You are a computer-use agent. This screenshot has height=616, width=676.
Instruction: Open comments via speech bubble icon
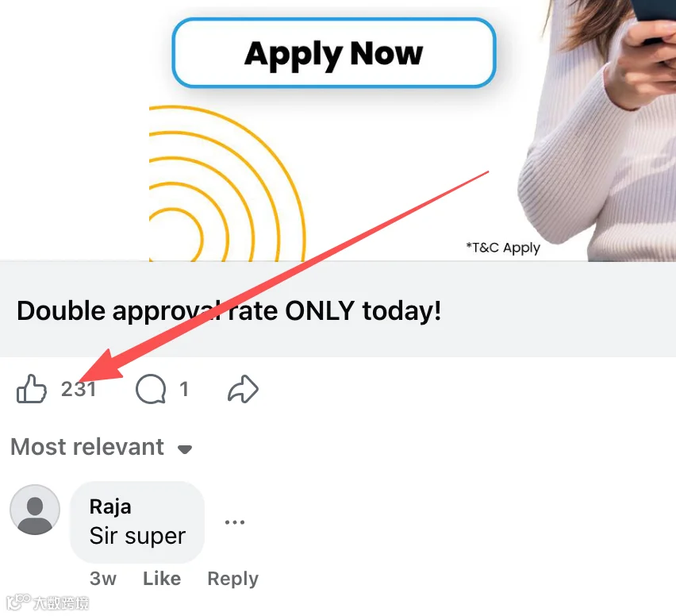click(x=151, y=389)
